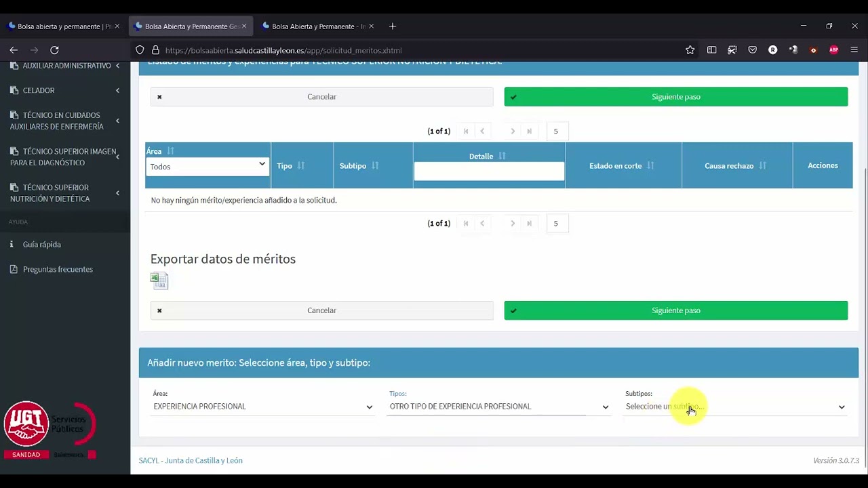Click the browser URL address bar
Image resolution: width=868 pixels, height=488 pixels.
tap(407, 50)
